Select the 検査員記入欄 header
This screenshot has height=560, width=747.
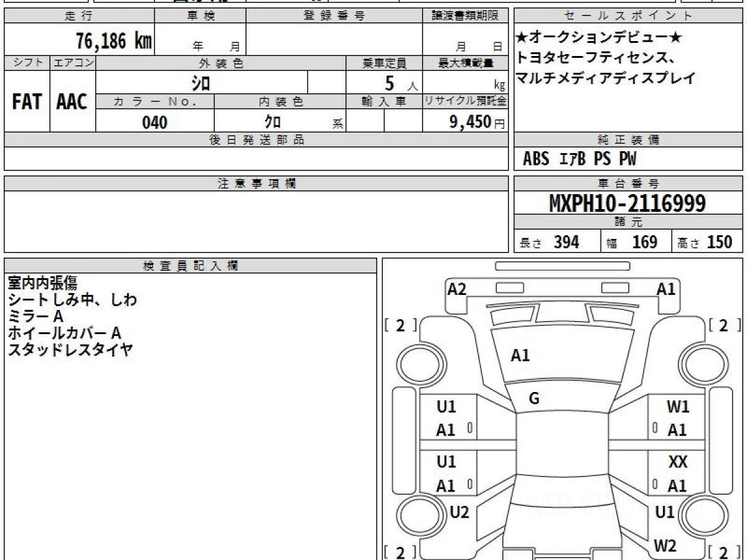(190, 266)
